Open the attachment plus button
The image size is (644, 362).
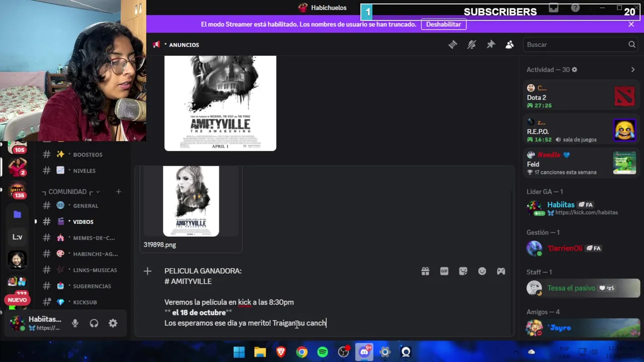coord(147,271)
